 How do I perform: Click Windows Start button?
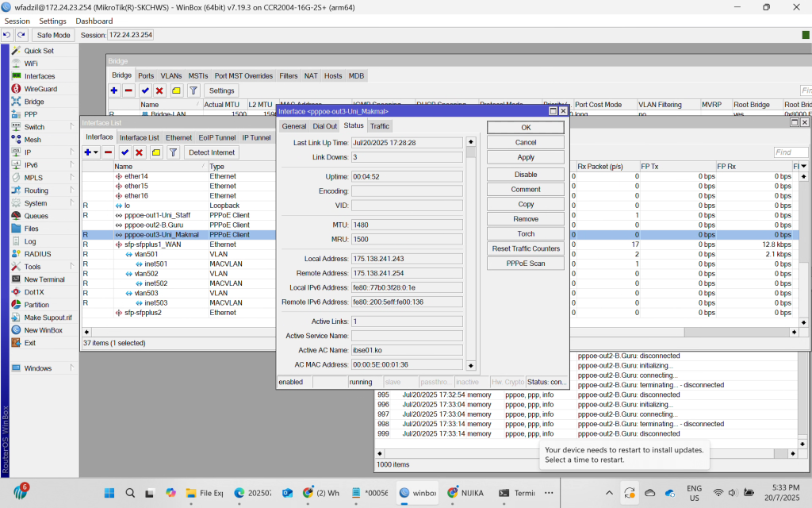pos(109,493)
